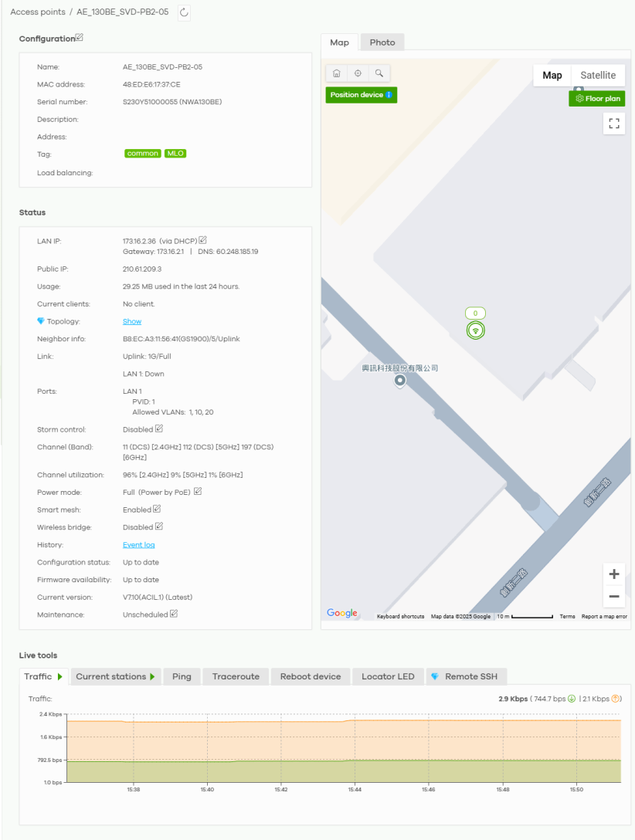Image resolution: width=635 pixels, height=840 pixels.
Task: Switch to the Photo tab
Action: 382,42
